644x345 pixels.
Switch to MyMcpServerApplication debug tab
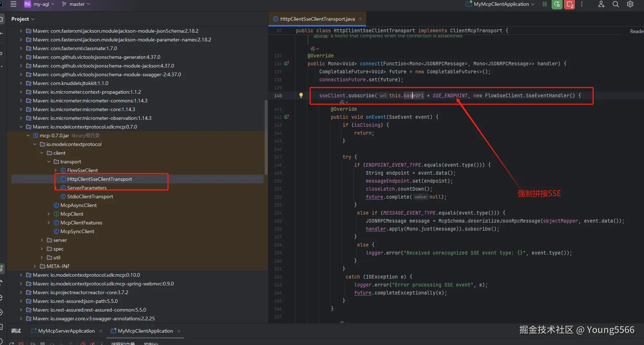tap(66, 331)
